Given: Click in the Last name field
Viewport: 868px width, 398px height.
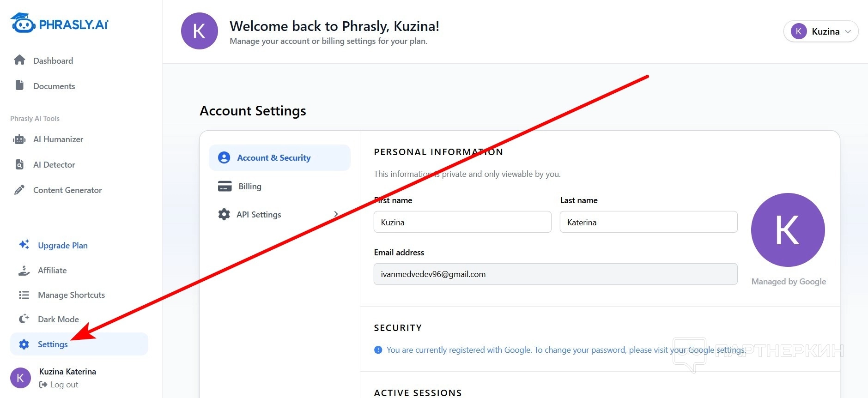Looking at the screenshot, I should 648,222.
